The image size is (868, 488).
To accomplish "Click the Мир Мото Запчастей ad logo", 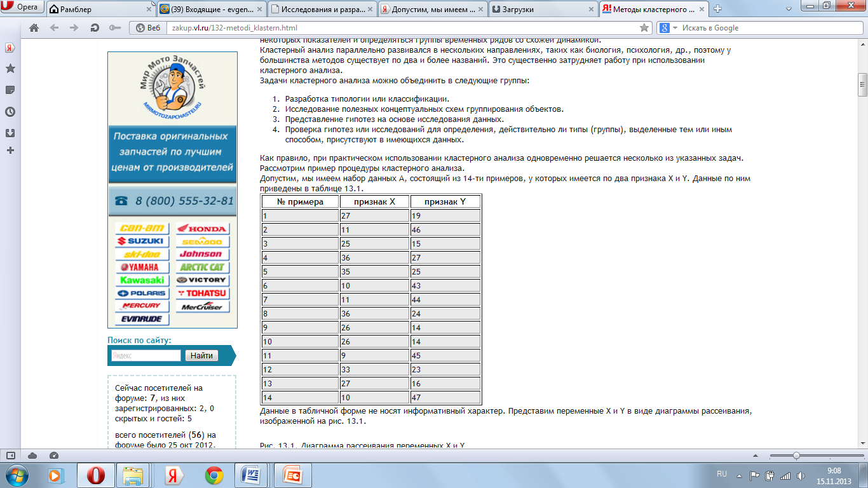I will tap(172, 88).
